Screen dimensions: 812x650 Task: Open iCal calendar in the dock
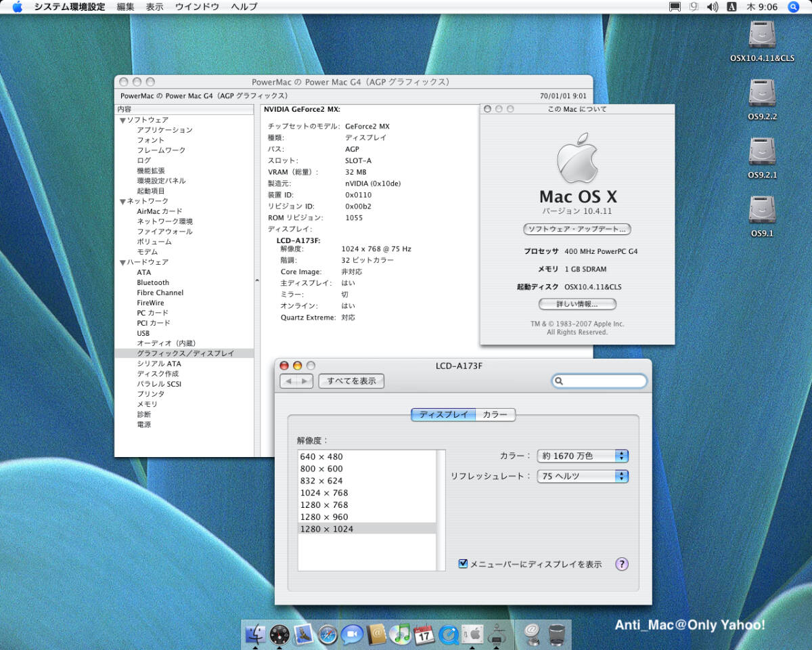[x=424, y=634]
